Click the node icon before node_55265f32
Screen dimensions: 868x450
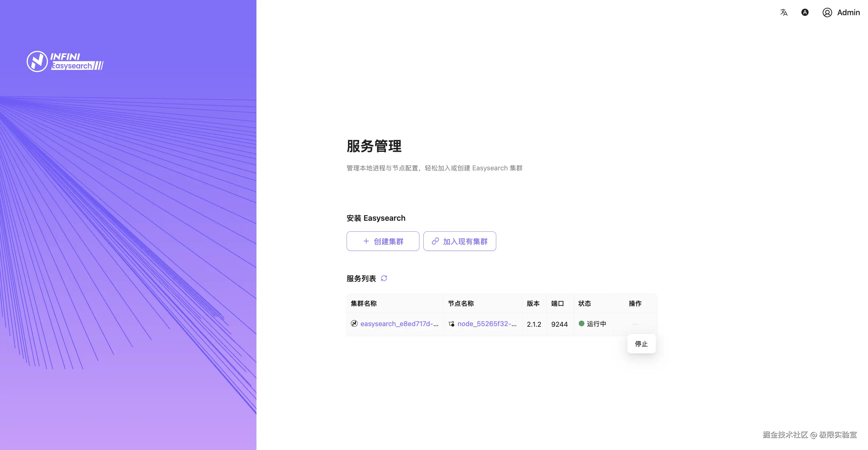pos(452,324)
